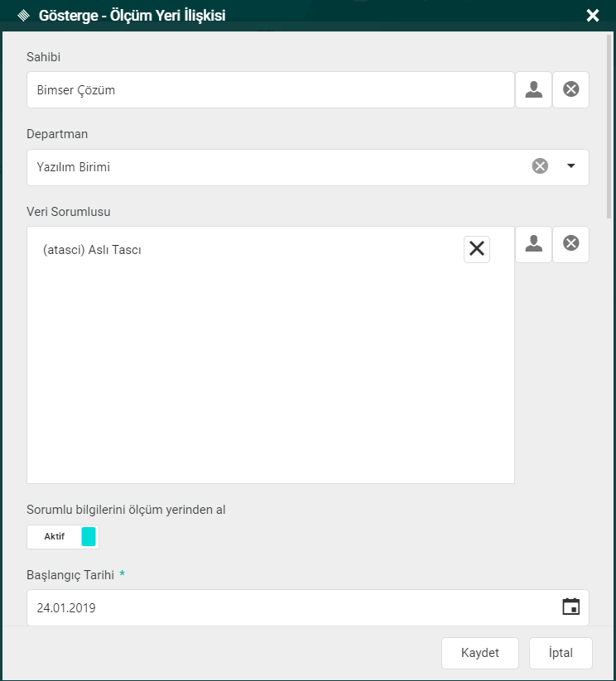Screen dimensions: 616x681
Task: Open the Başlangıç Tarihi calendar picker
Action: (570, 607)
